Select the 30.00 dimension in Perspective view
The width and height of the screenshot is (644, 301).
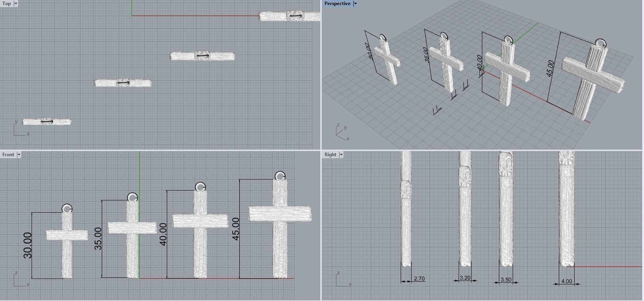tap(370, 51)
